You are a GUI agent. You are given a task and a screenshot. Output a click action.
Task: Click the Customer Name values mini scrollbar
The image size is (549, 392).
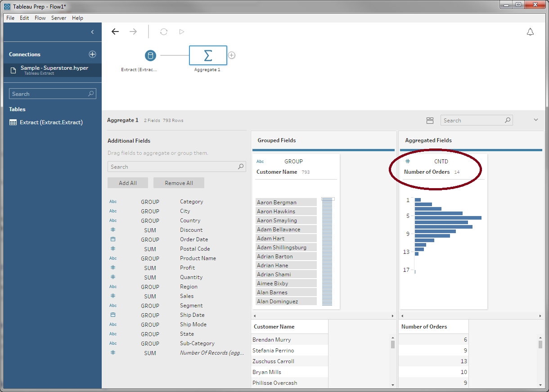(x=327, y=251)
